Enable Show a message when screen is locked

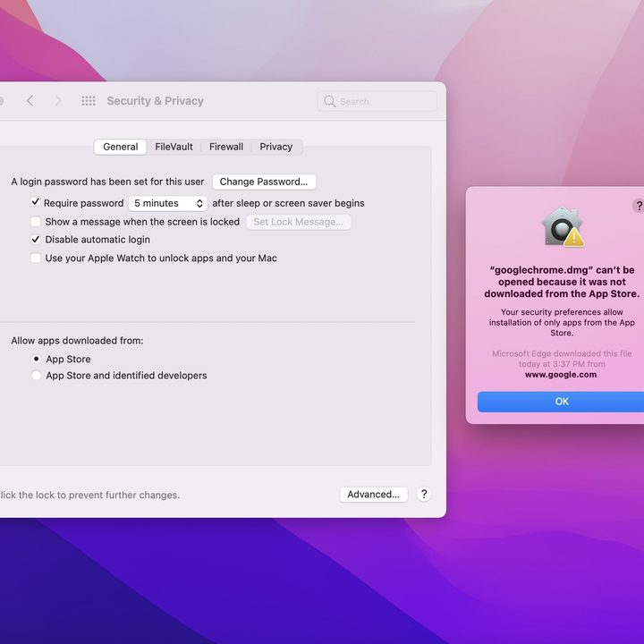pyautogui.click(x=36, y=222)
